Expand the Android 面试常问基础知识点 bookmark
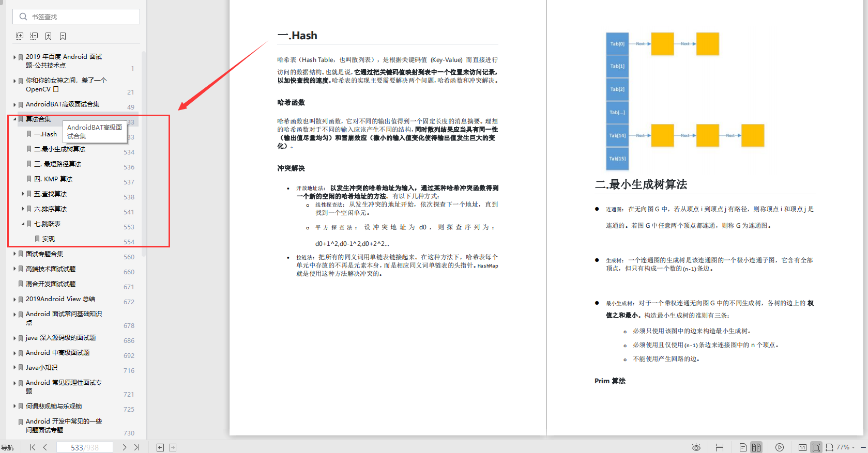The width and height of the screenshot is (868, 453). (x=14, y=314)
